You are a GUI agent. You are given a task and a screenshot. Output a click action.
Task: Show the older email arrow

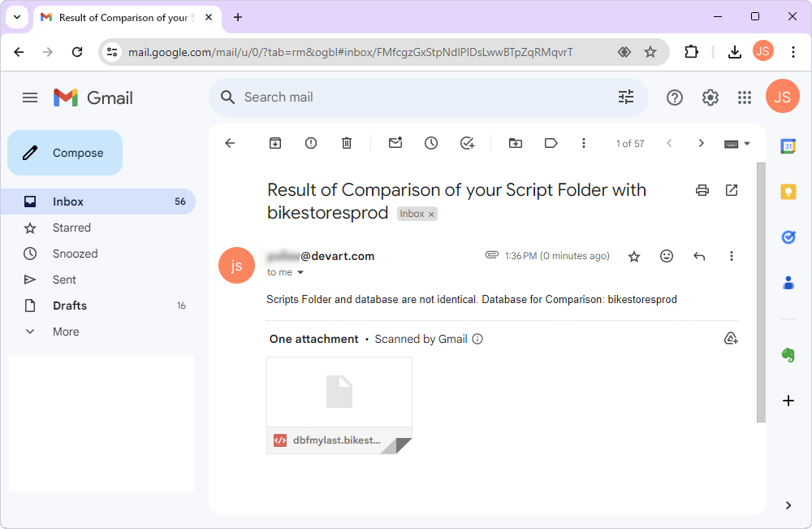(702, 143)
